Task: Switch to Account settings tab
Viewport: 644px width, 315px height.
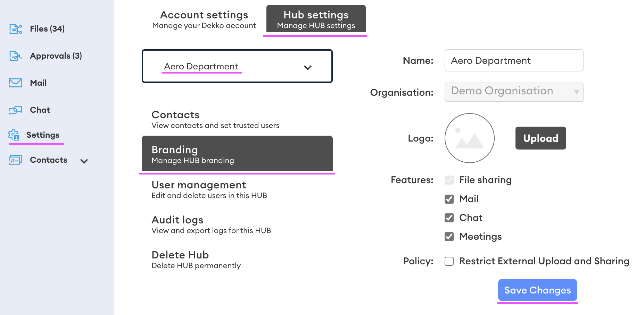Action: [204, 19]
